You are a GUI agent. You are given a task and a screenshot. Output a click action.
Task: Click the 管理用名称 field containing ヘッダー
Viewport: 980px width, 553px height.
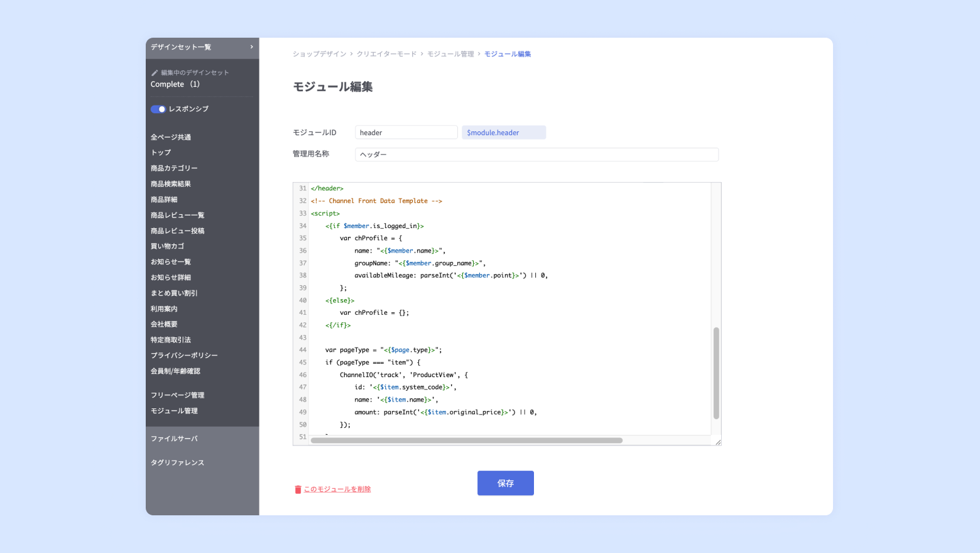[536, 155]
